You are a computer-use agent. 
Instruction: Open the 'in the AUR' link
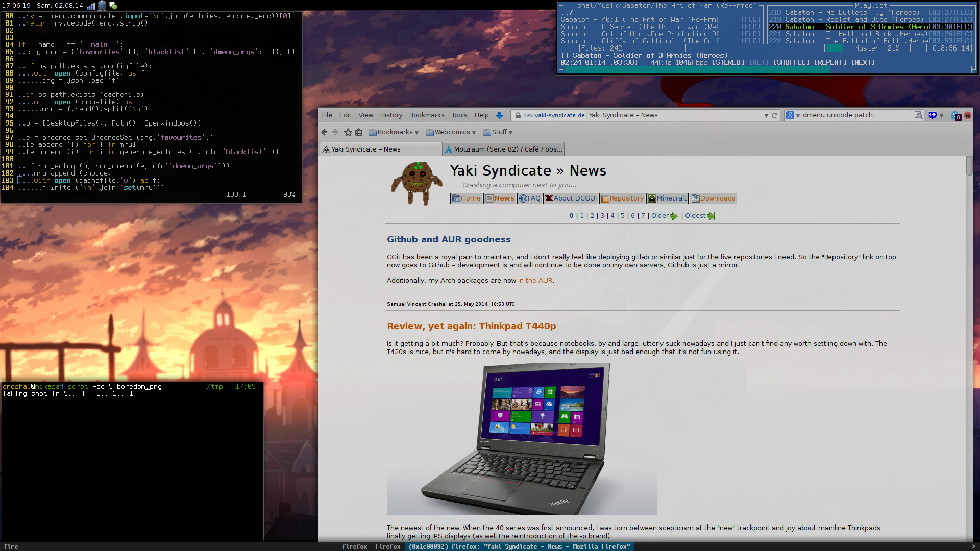click(x=535, y=280)
